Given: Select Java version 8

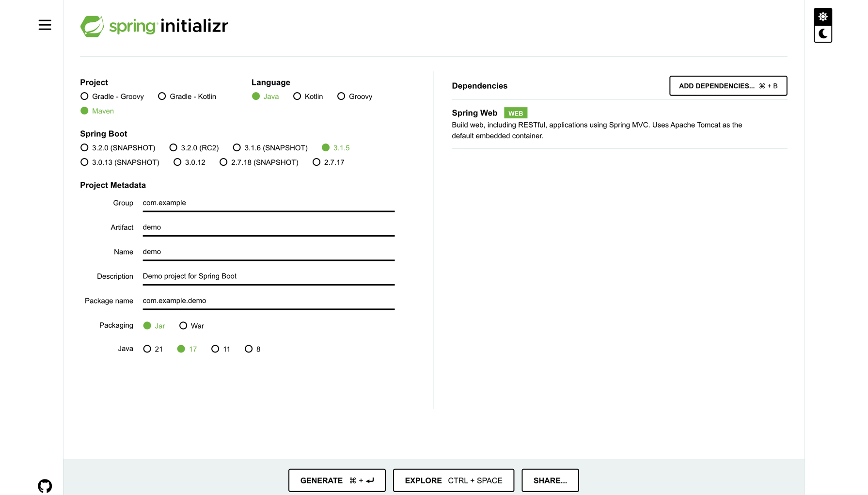Looking at the screenshot, I should [253, 349].
